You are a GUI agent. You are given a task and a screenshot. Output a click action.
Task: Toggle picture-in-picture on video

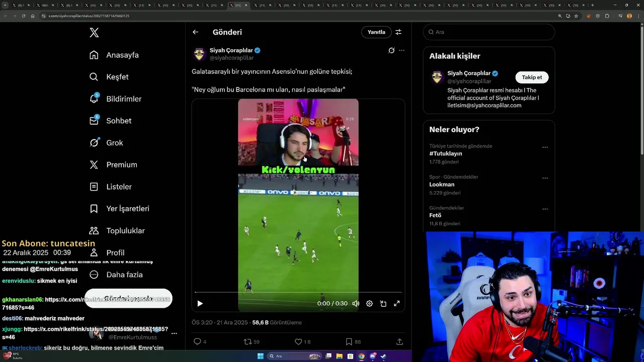click(x=383, y=304)
